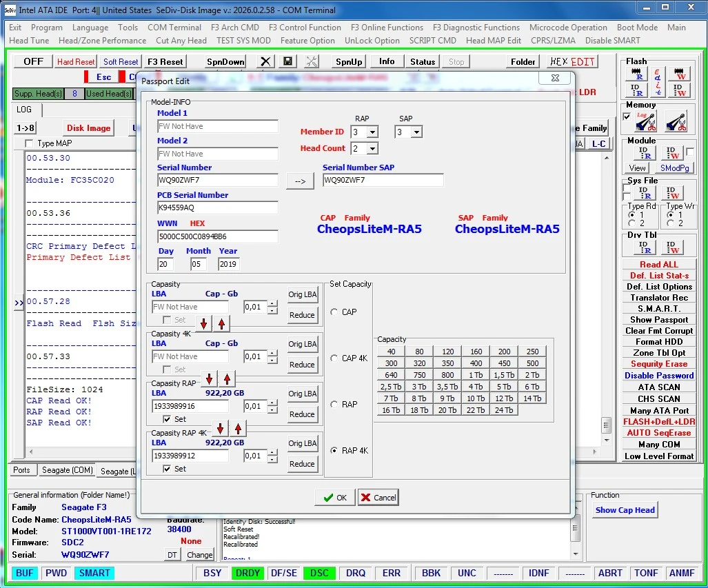708x588 pixels.
Task: Click the Hard Reset button
Action: [76, 62]
